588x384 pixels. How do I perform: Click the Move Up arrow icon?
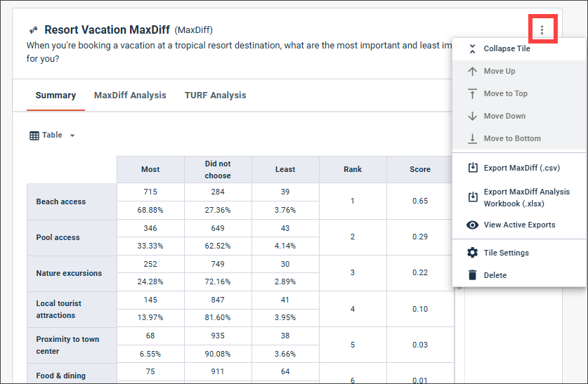coord(473,71)
